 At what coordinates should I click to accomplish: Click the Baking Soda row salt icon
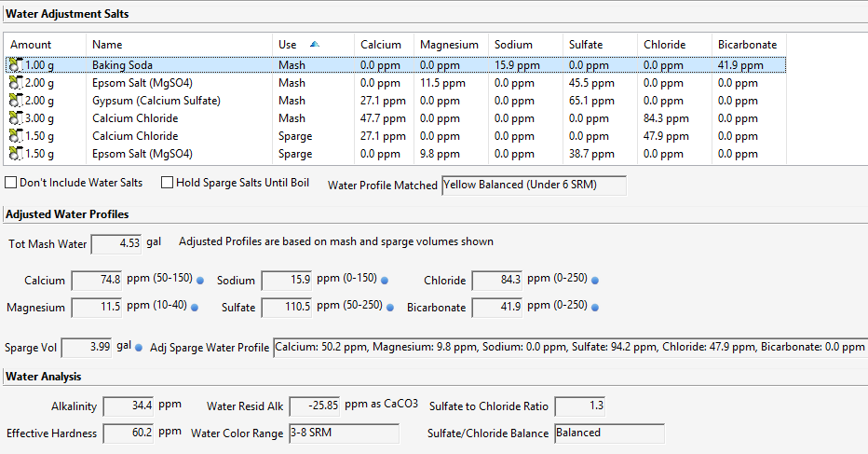point(16,65)
